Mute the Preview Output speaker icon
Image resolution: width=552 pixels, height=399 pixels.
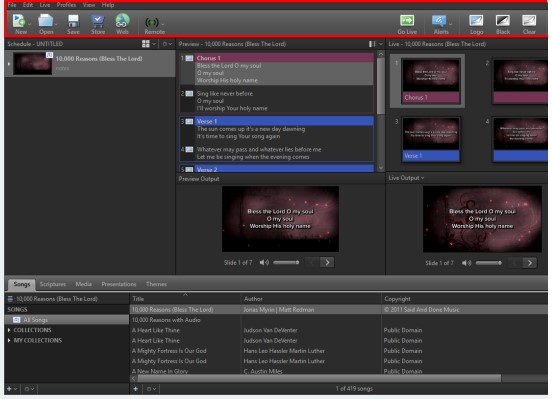pyautogui.click(x=264, y=262)
